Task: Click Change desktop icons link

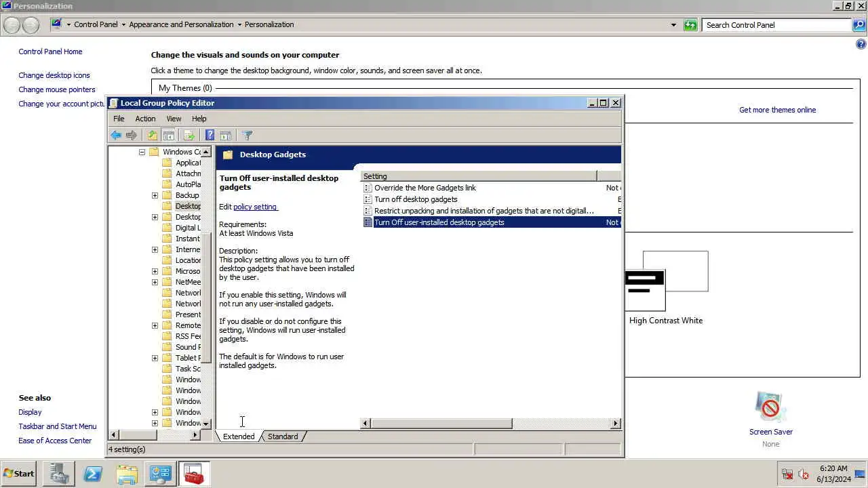Action: click(x=54, y=75)
